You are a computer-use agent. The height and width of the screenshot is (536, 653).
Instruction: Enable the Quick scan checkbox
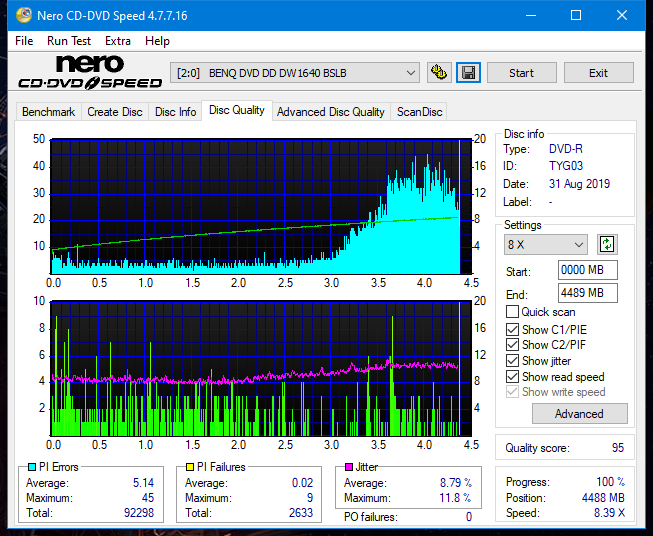point(512,312)
